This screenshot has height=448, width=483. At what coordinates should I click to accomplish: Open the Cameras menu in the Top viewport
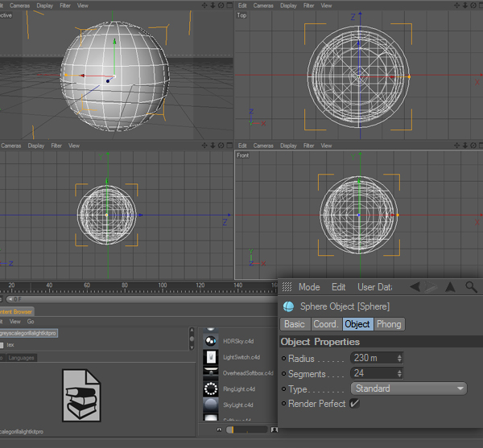tap(263, 6)
